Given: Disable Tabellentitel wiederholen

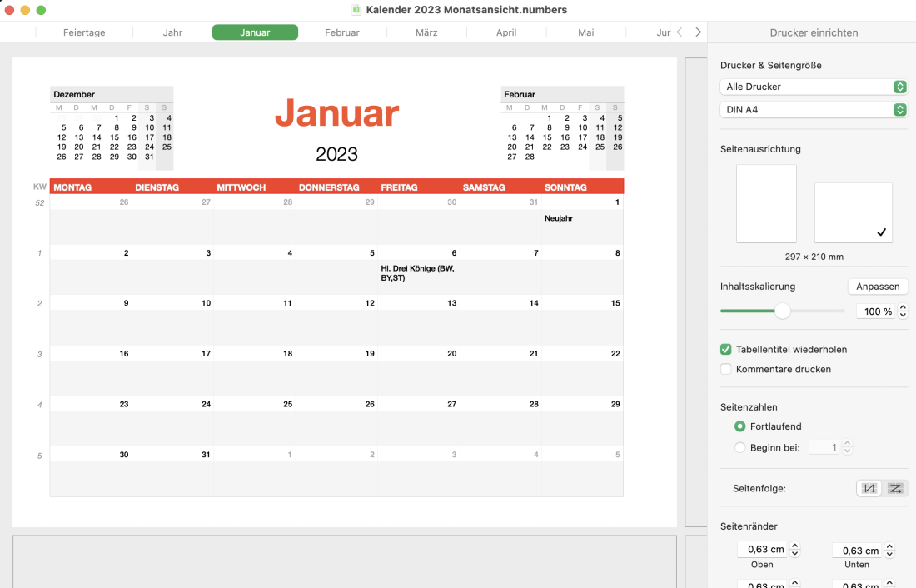Looking at the screenshot, I should [x=725, y=349].
